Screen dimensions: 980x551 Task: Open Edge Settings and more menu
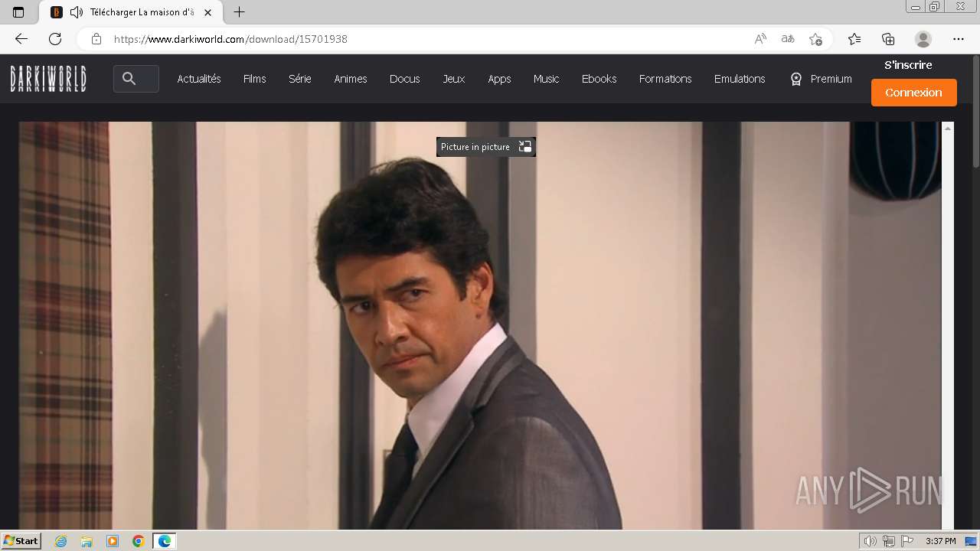click(x=959, y=39)
